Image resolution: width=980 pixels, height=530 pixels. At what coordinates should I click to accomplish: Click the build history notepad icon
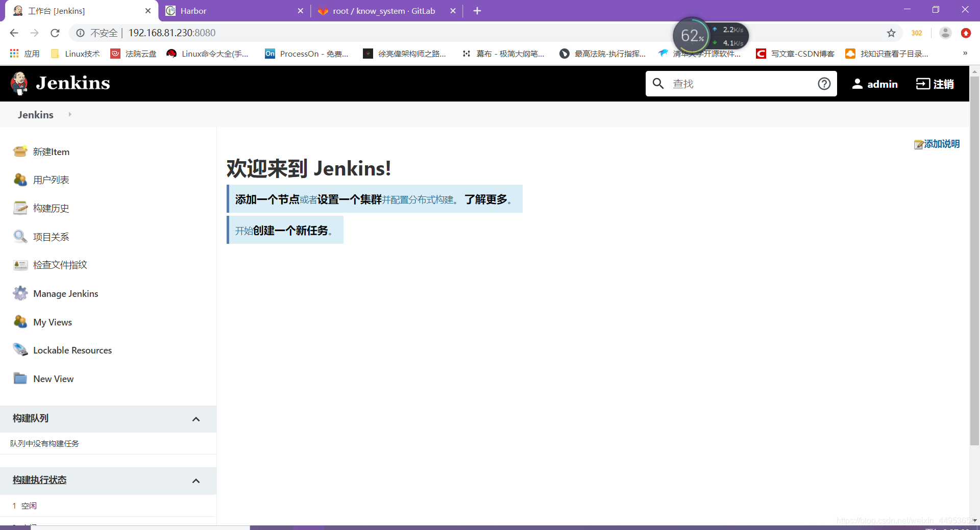click(x=20, y=208)
